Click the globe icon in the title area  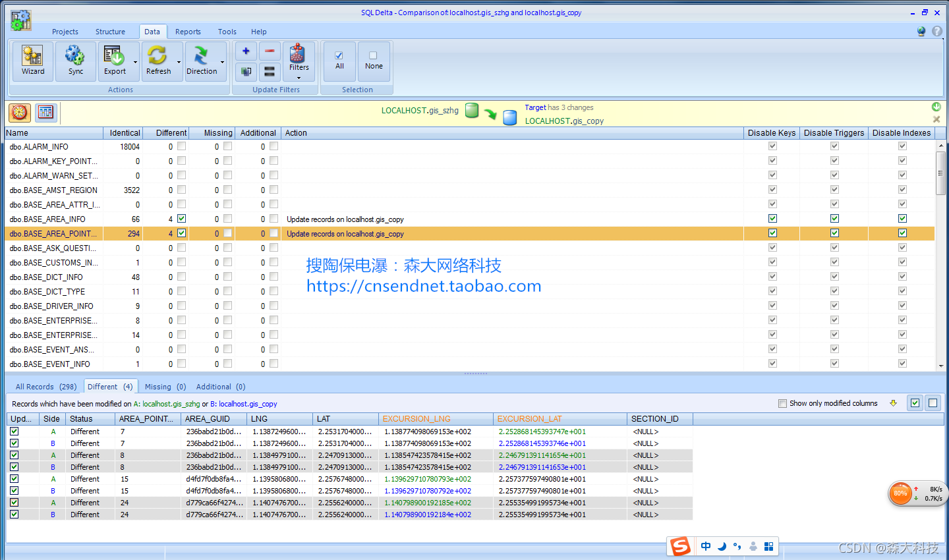pyautogui.click(x=921, y=31)
